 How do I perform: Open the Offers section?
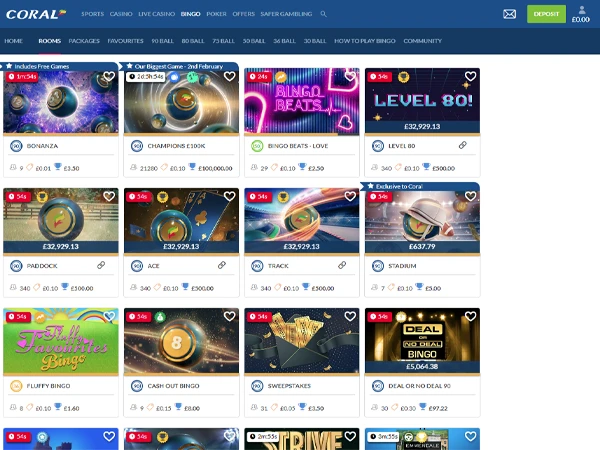[243, 14]
